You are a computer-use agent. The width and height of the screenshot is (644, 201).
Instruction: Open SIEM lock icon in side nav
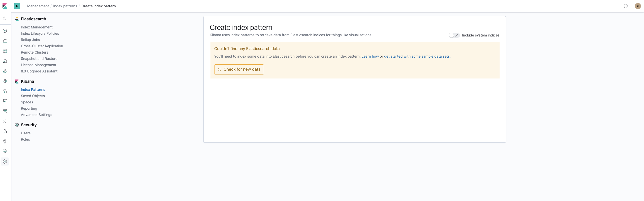pos(5,131)
